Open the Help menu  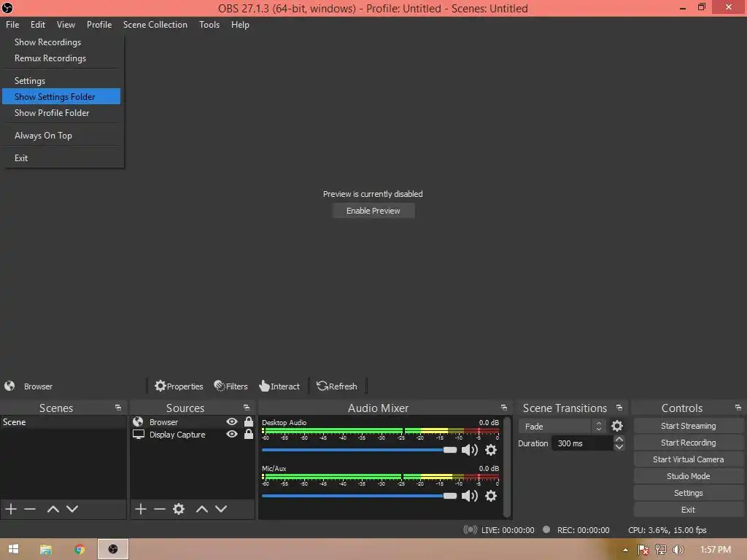pyautogui.click(x=240, y=24)
